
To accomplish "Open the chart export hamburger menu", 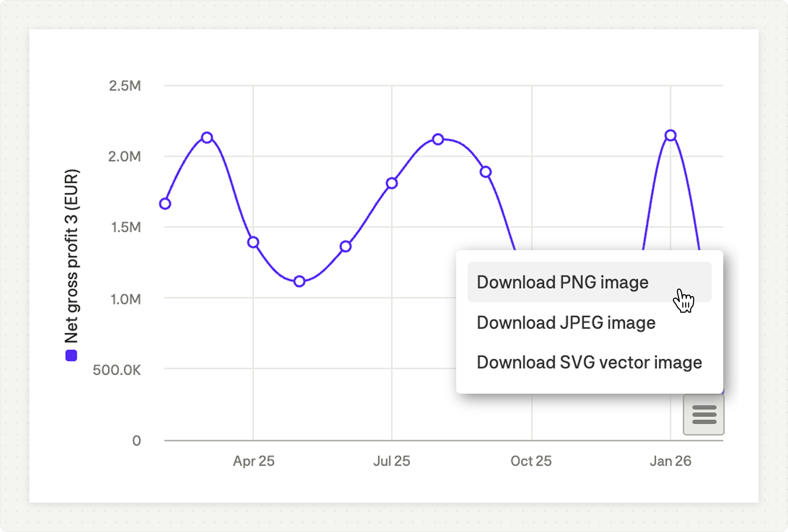I will (x=704, y=415).
